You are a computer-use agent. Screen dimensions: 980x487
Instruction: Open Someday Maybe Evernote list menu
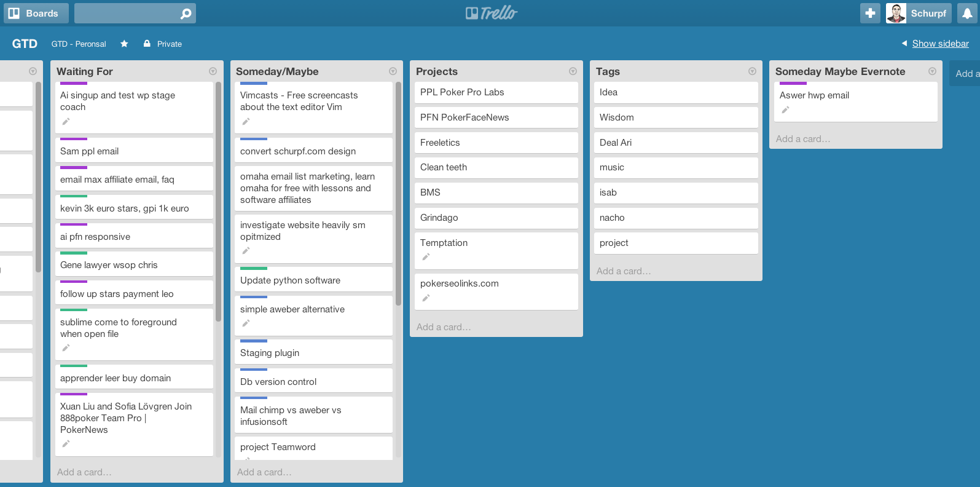tap(932, 71)
